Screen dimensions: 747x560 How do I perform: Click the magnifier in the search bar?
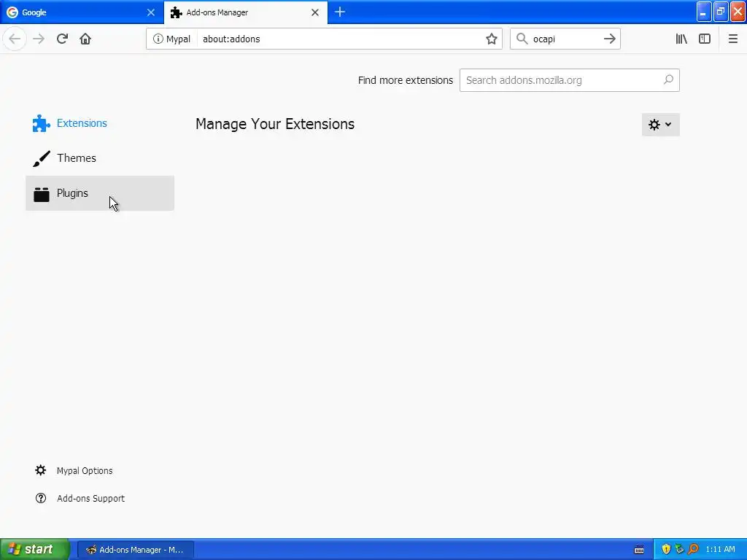[x=522, y=39]
